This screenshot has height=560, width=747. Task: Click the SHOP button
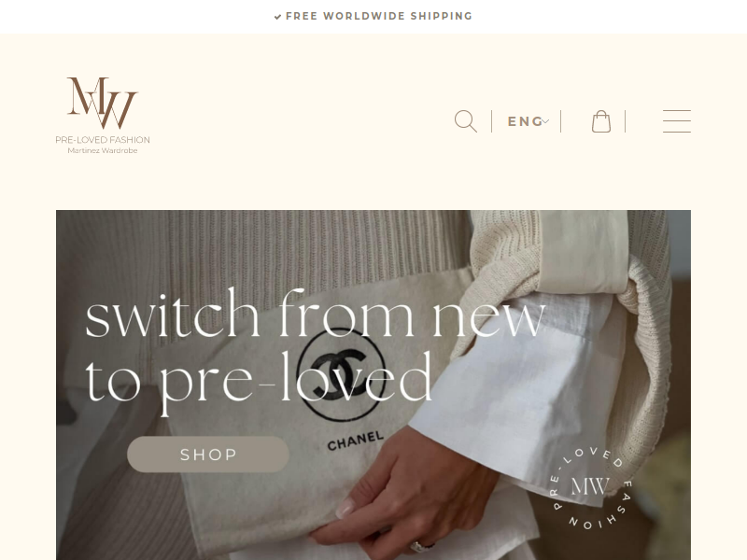coord(208,455)
